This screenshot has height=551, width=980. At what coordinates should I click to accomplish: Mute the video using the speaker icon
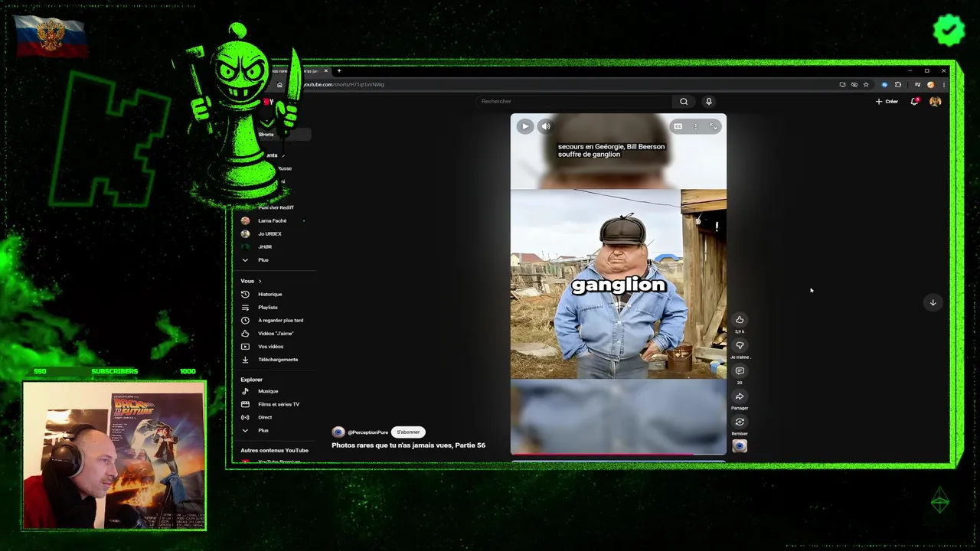546,126
